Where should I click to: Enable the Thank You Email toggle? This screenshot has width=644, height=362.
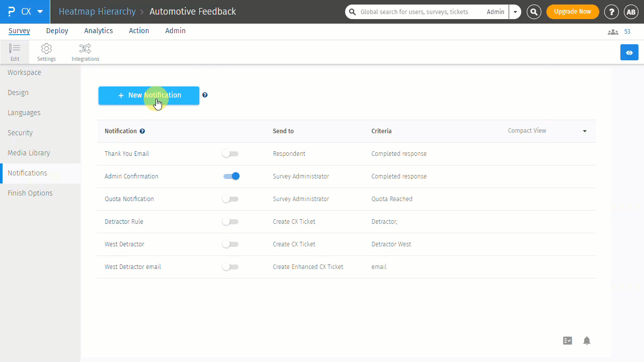point(230,154)
